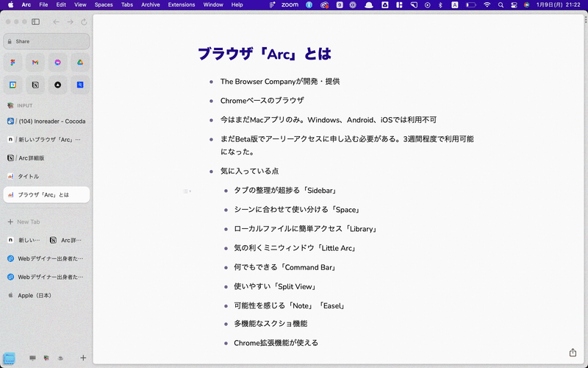Click the bullet 何でもできる「Command Bar」
Screen dimensions: 588x368
pyautogui.click(x=284, y=267)
